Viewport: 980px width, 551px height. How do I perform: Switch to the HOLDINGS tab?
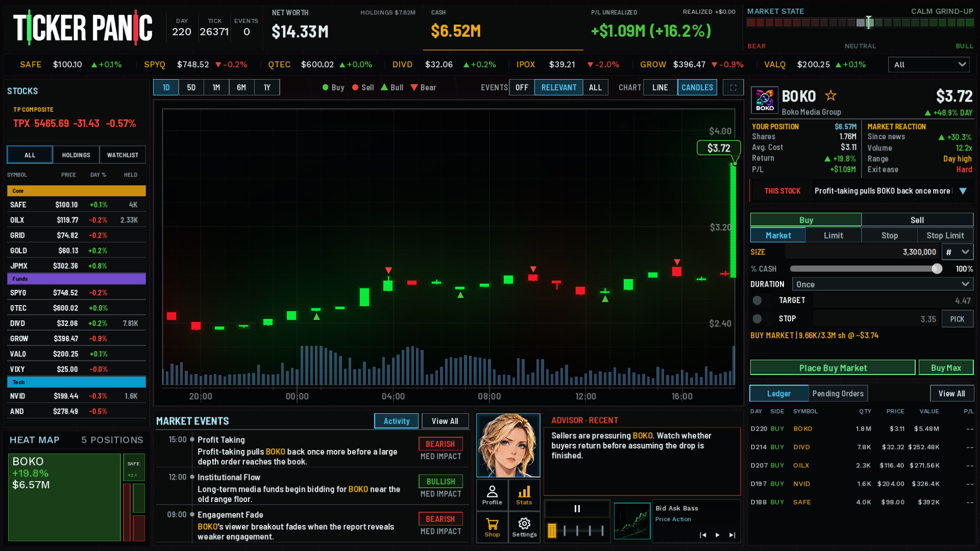click(x=76, y=155)
